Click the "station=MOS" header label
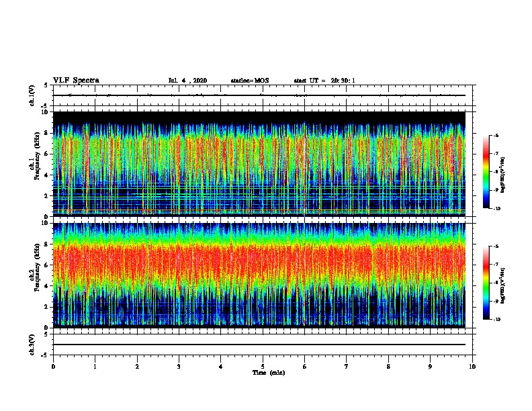This screenshot has width=532, height=411. (x=250, y=81)
